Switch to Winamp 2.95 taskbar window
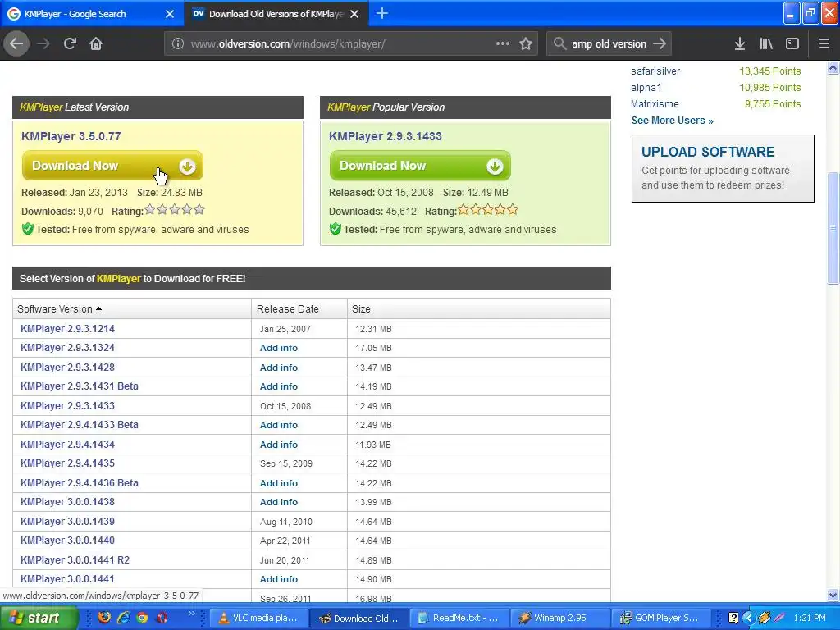This screenshot has height=630, width=840. (x=560, y=619)
